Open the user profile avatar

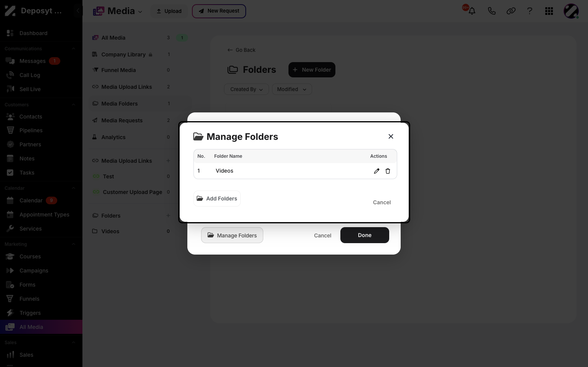click(571, 11)
